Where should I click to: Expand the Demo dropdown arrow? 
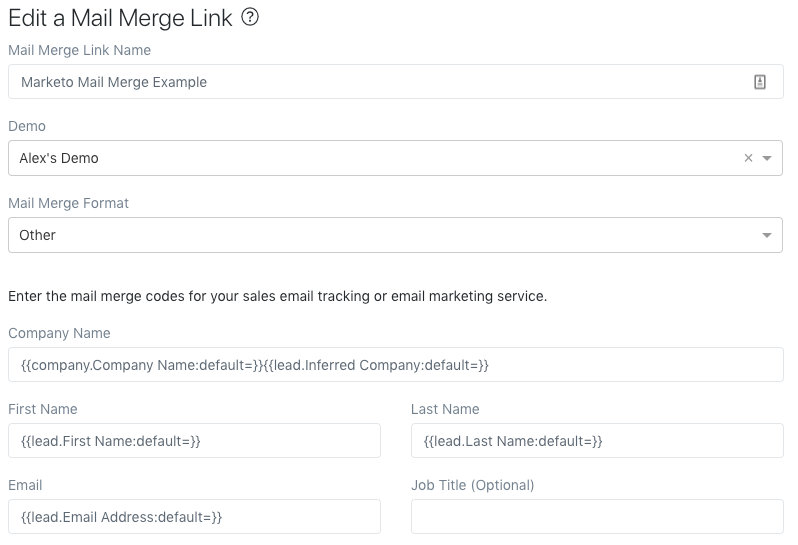coord(767,158)
